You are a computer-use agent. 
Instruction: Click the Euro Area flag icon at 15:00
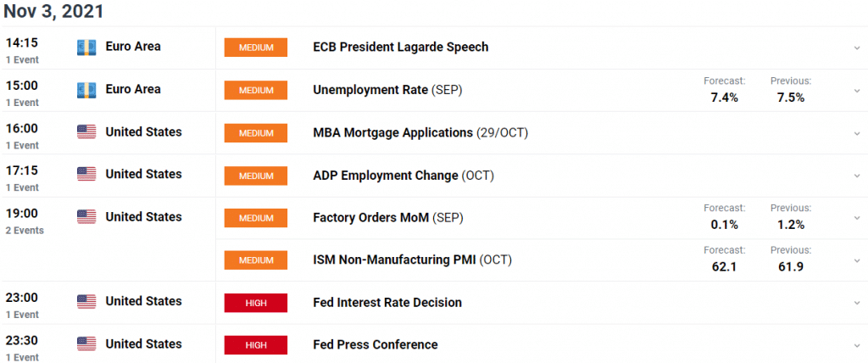click(x=86, y=90)
